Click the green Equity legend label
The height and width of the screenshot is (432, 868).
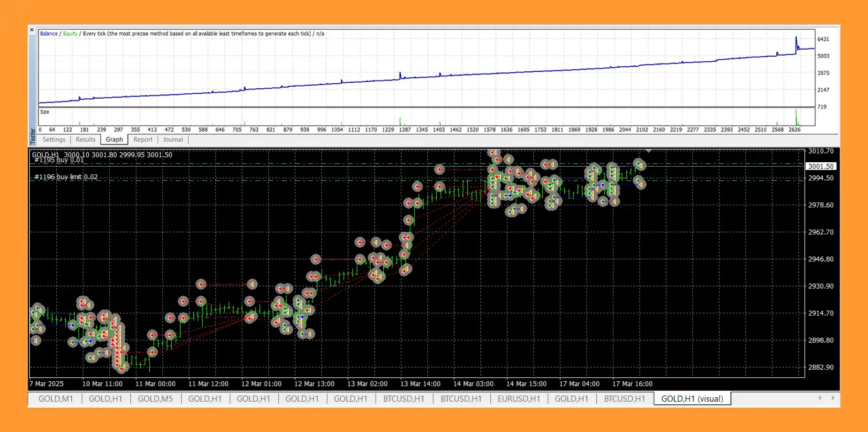[70, 34]
